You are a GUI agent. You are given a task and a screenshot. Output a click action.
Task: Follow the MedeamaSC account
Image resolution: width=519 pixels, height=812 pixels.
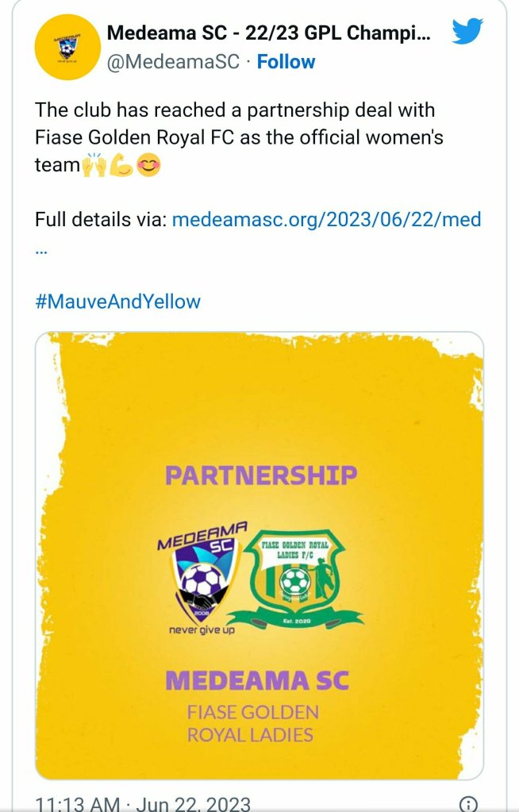point(286,62)
